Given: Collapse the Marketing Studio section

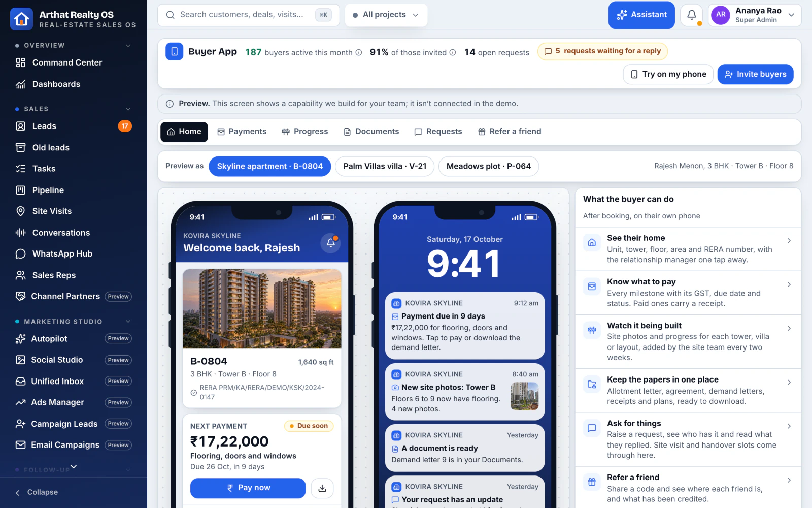Looking at the screenshot, I should point(128,322).
